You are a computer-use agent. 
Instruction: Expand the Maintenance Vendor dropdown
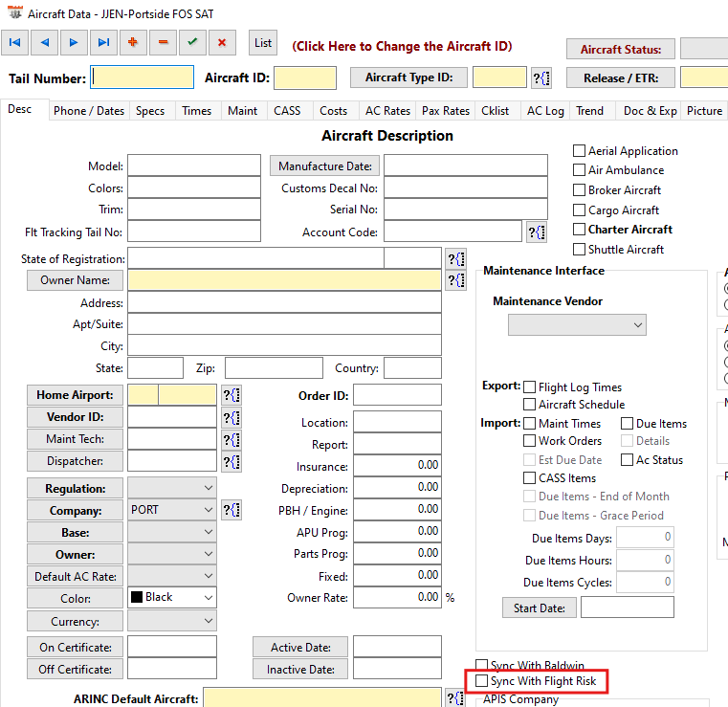(577, 325)
